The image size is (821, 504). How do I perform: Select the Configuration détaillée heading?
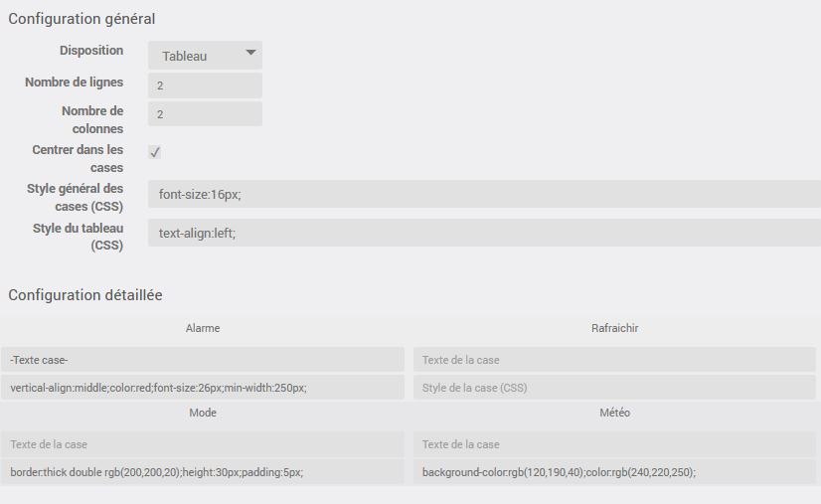click(x=85, y=295)
